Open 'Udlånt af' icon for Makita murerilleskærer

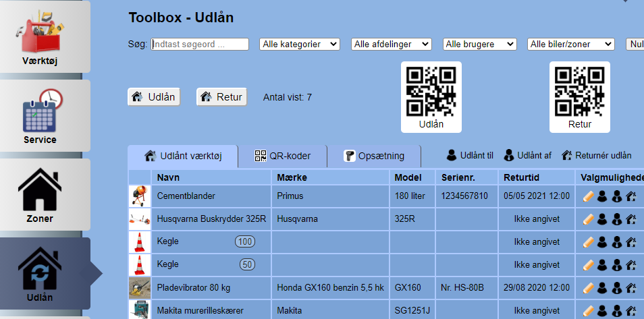616,311
